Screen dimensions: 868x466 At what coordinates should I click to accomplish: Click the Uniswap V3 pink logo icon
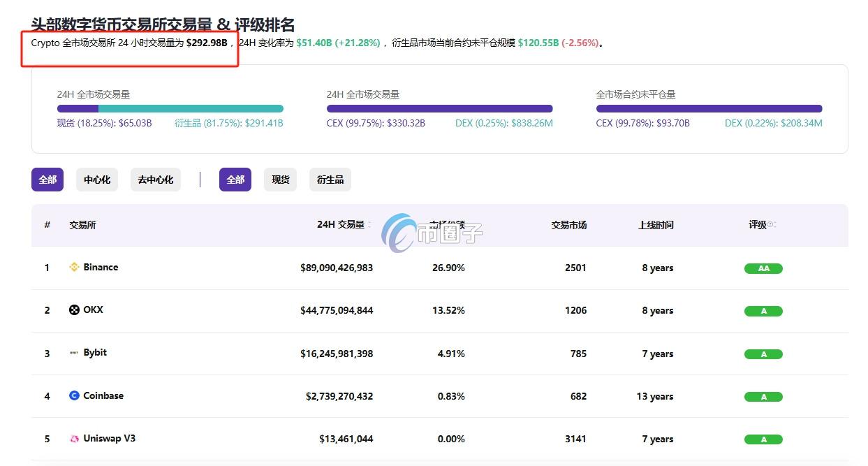[x=75, y=439]
